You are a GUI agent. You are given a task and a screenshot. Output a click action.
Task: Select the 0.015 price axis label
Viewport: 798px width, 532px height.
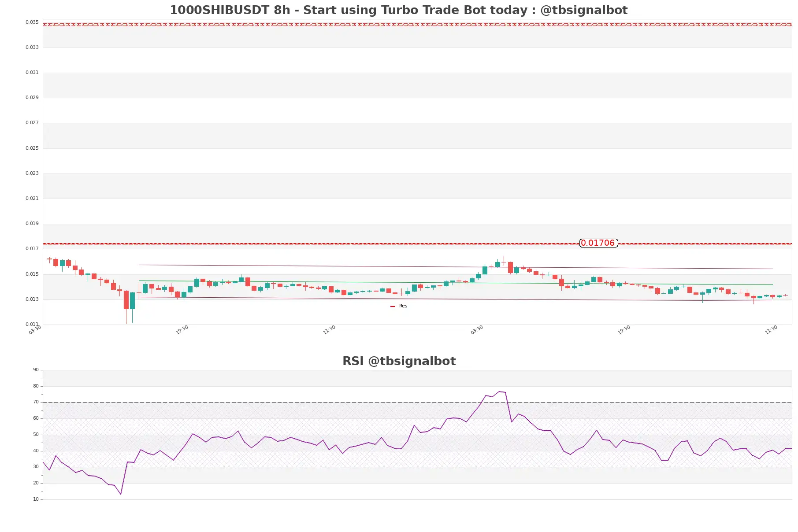32,274
